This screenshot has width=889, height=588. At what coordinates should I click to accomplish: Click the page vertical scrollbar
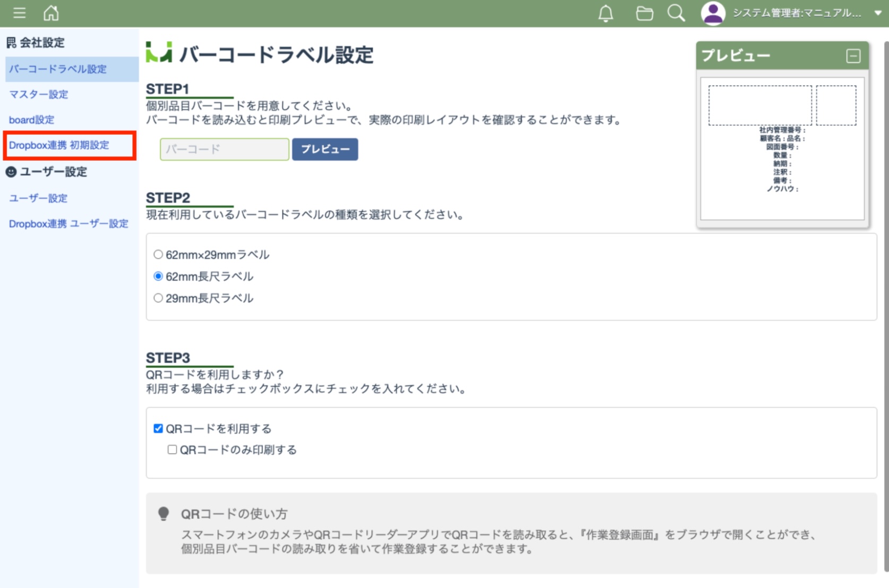(x=885, y=265)
